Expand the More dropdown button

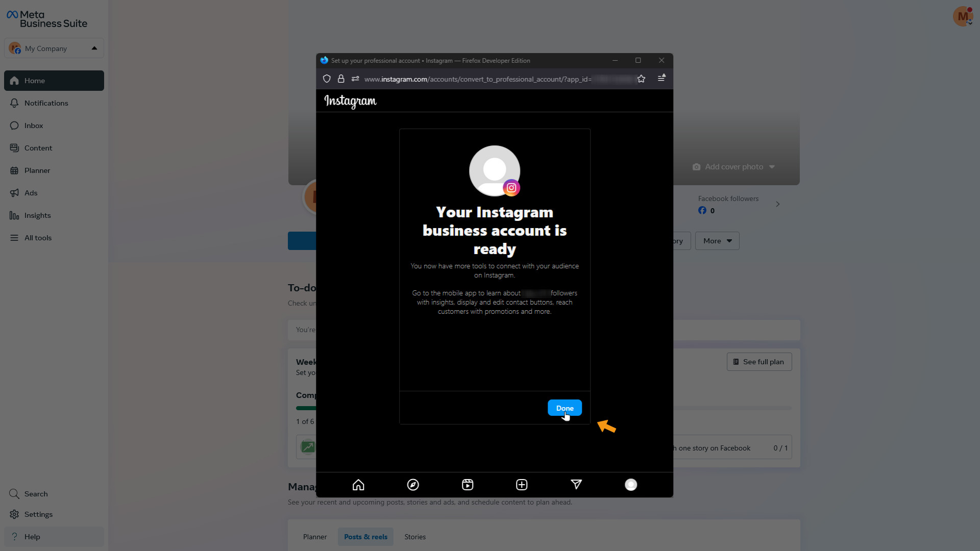717,241
